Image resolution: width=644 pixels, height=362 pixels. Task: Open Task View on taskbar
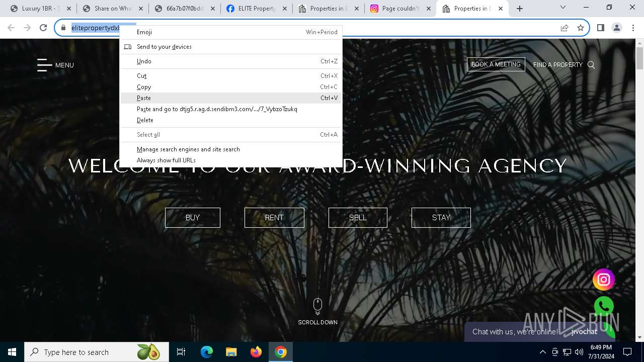coord(181,352)
